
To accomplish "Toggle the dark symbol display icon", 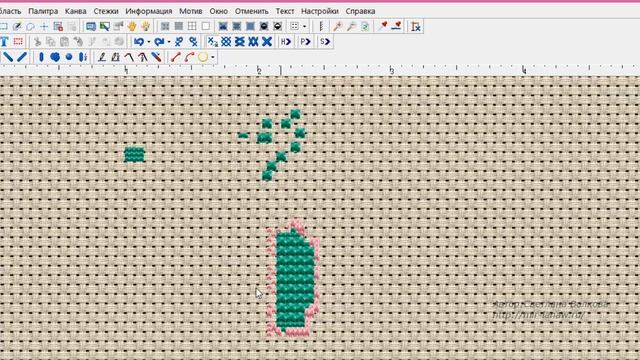I will [264, 27].
